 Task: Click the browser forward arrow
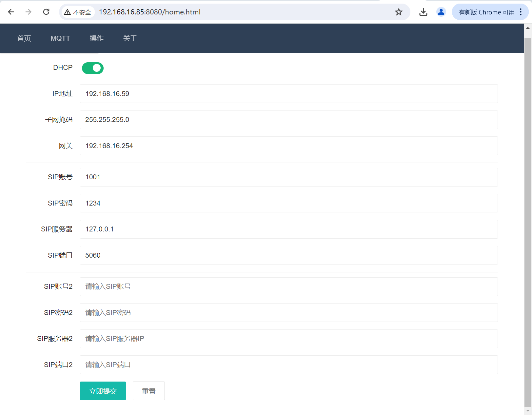pos(29,12)
